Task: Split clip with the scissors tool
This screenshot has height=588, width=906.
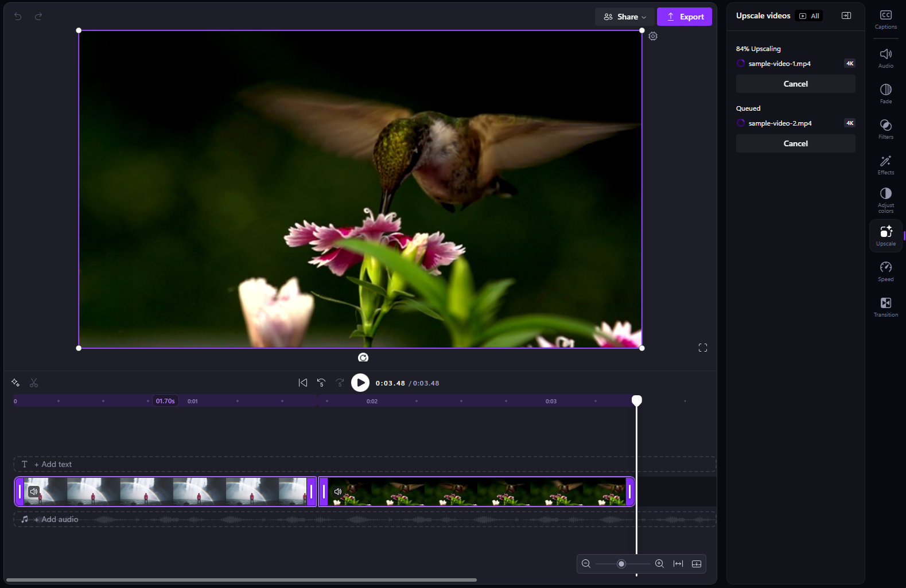Action: pos(34,383)
